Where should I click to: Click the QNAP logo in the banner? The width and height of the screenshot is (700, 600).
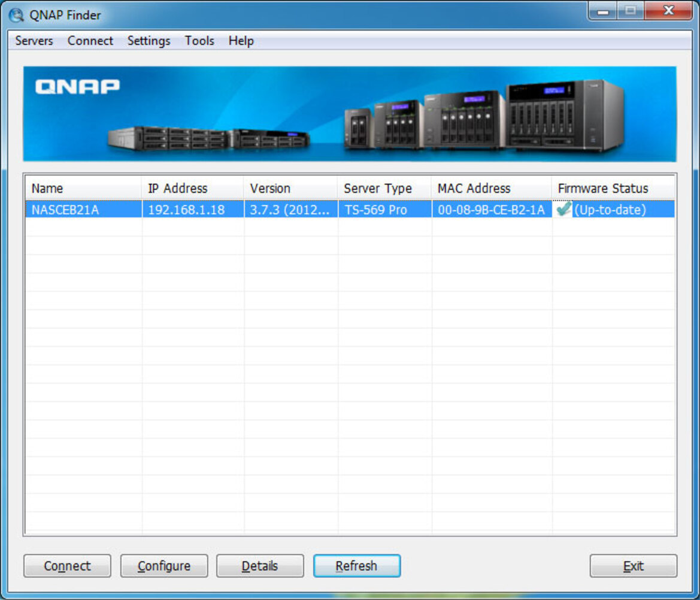(77, 87)
